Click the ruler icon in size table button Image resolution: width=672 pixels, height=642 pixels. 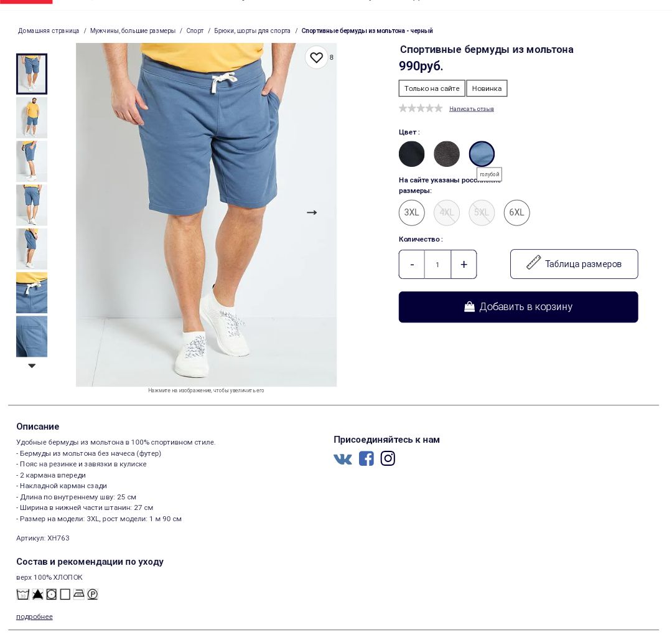[533, 262]
